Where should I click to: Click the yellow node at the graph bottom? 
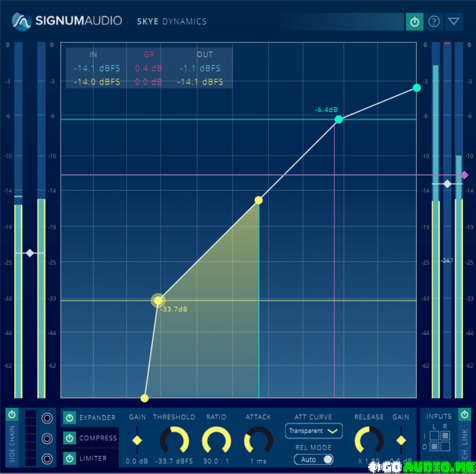pos(144,398)
